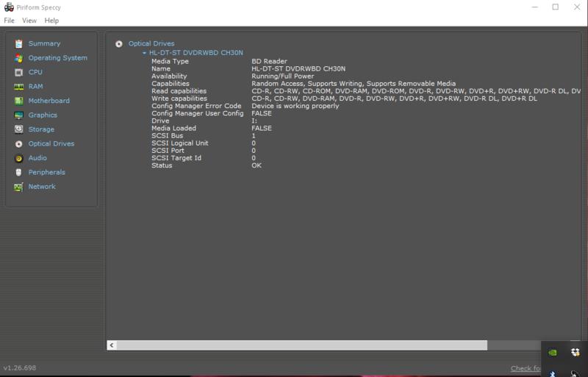The width and height of the screenshot is (588, 377).
Task: Click the HL-DT-ST DVDRWBD CH30N tree heading
Action: [x=196, y=53]
